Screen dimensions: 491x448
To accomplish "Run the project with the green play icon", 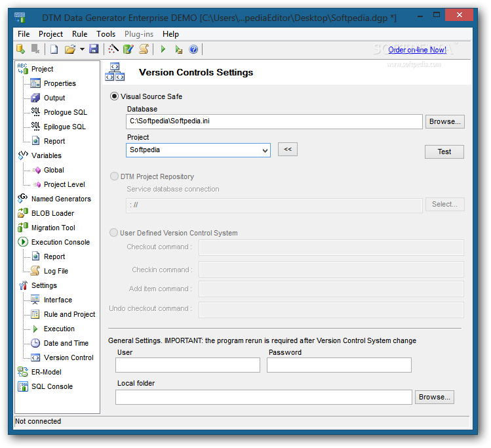I will (163, 49).
